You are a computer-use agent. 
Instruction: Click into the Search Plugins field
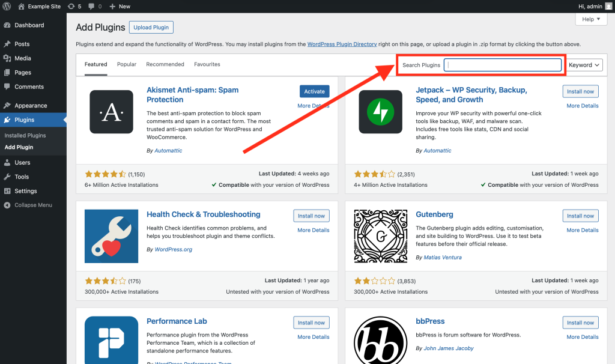point(503,65)
